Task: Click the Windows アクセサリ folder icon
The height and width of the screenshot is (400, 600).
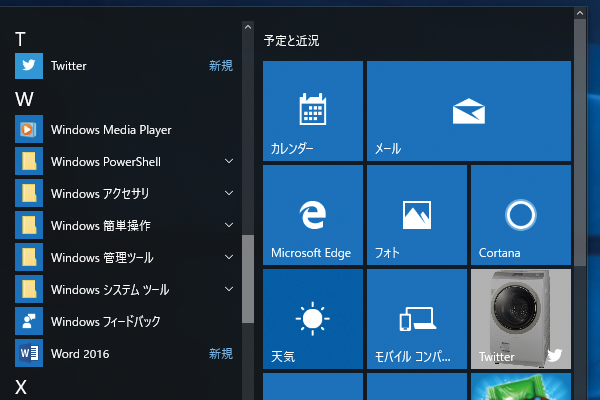Action: 29,193
